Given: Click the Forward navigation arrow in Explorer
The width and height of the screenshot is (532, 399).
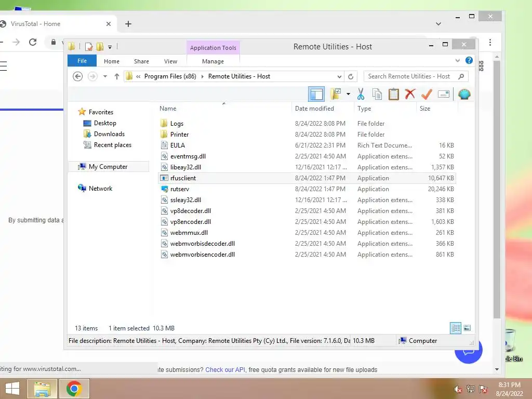Looking at the screenshot, I should (x=92, y=76).
